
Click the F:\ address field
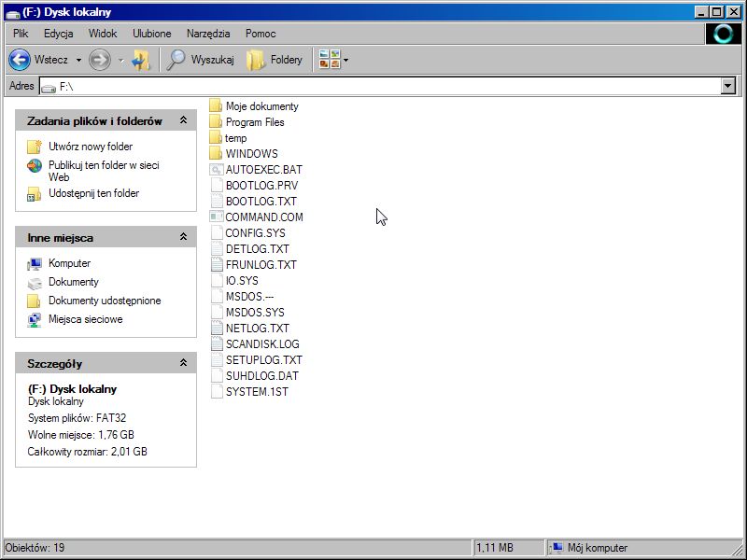[380, 86]
